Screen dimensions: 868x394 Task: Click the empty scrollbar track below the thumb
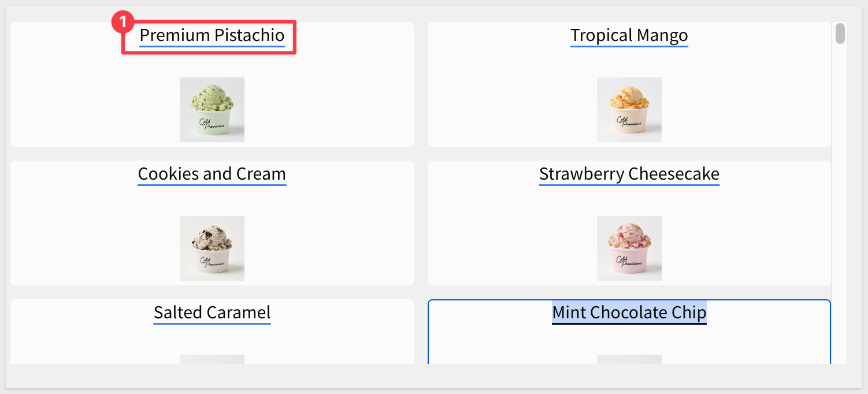(x=840, y=202)
